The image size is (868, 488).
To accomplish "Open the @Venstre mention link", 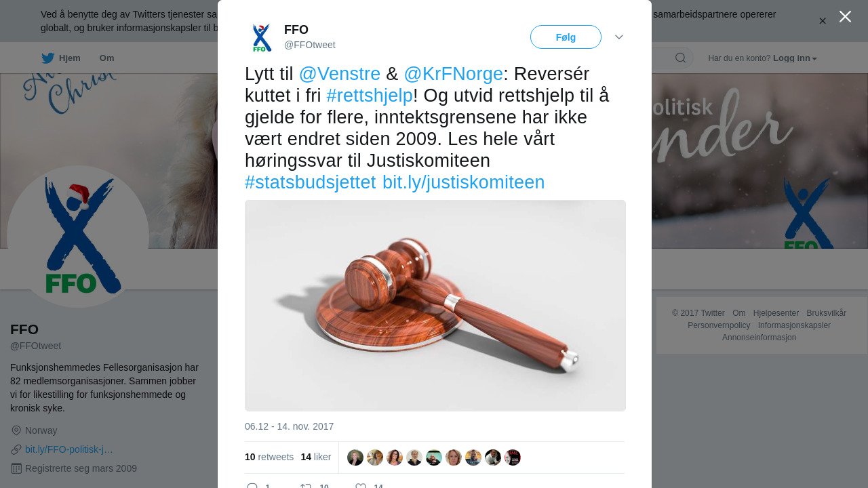I will (x=340, y=74).
